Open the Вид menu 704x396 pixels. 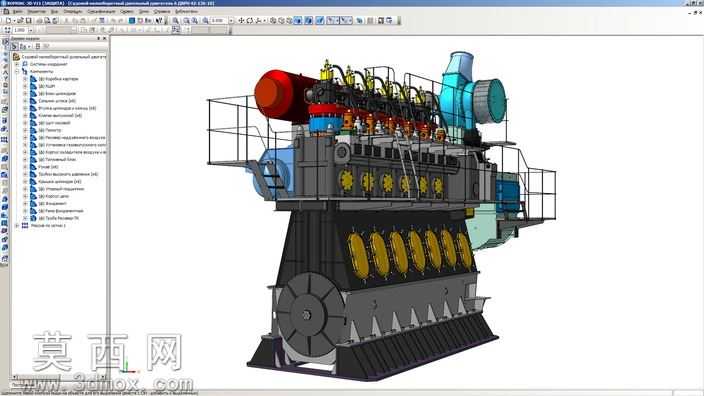click(54, 12)
